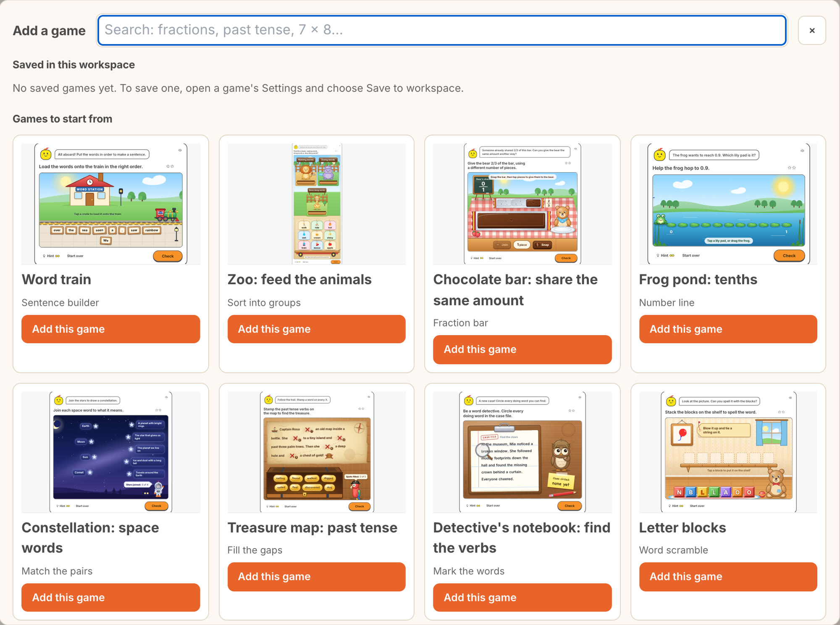Click the Word scramble subtitle

point(673,550)
